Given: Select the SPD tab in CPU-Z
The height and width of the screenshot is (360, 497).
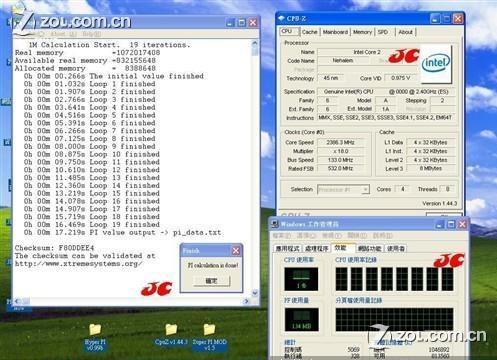Looking at the screenshot, I should (383, 32).
